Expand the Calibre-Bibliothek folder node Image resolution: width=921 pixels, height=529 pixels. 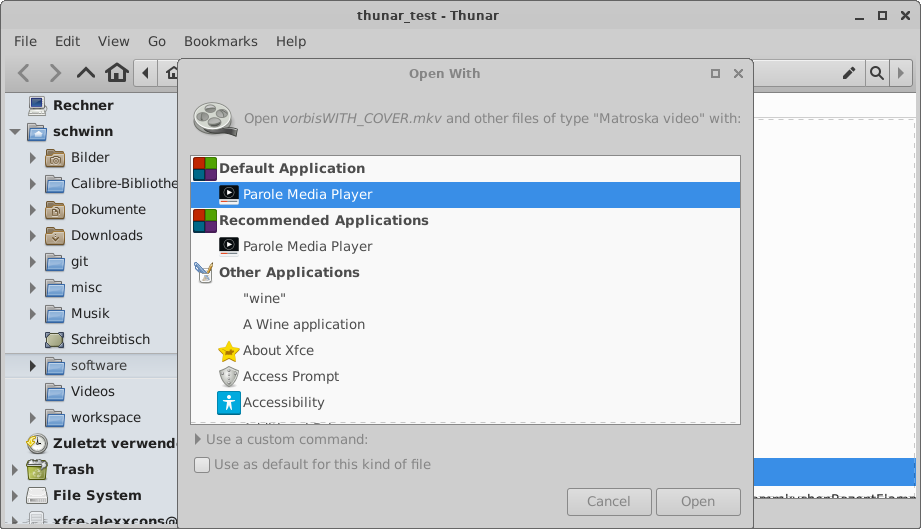(33, 184)
